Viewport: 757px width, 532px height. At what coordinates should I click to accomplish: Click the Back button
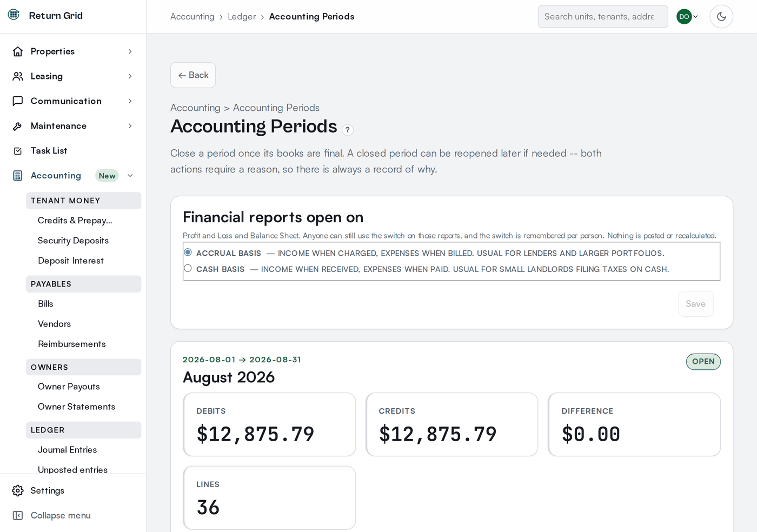tap(193, 75)
